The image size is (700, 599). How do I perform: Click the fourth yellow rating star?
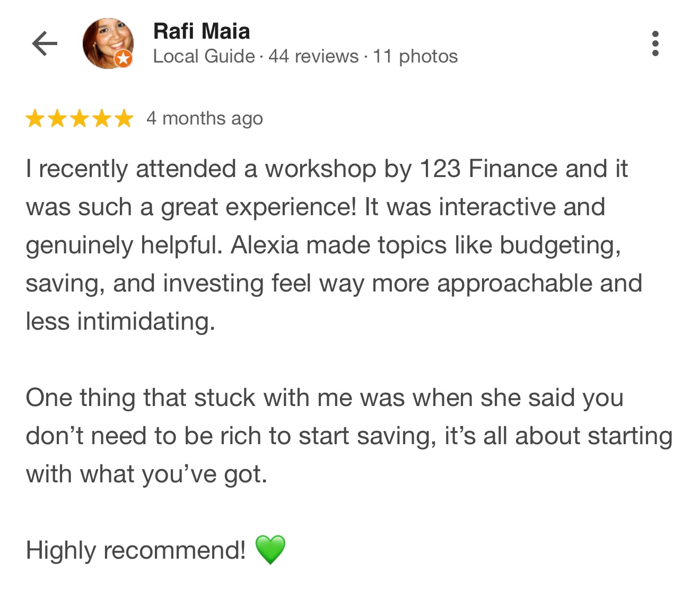(102, 118)
